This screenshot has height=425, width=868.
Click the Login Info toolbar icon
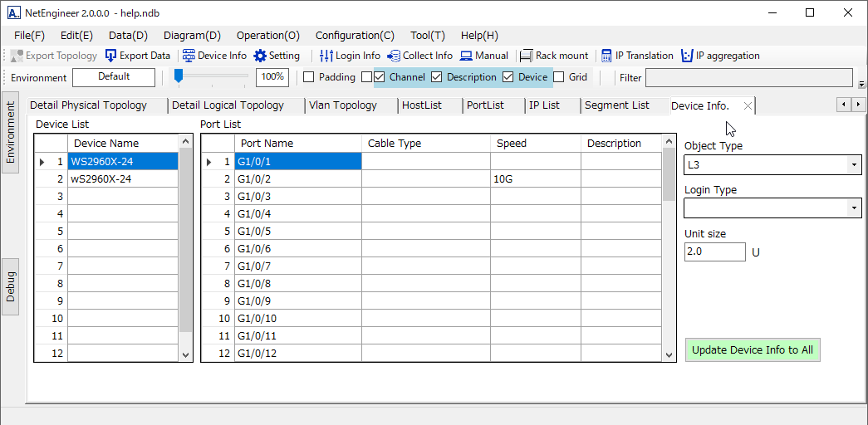(x=326, y=56)
